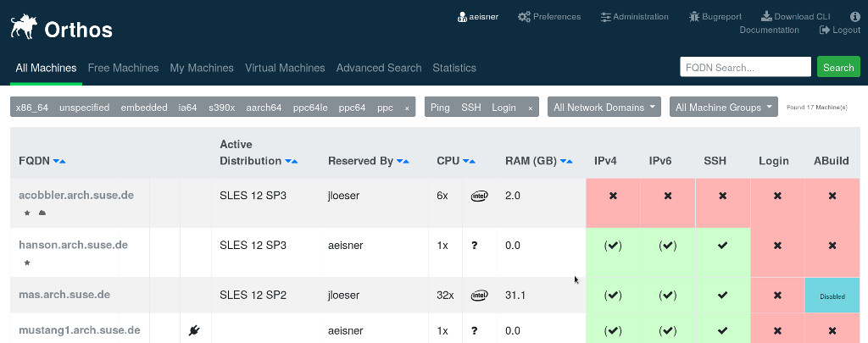Screen dimensions: 868x343
Task: Click plug icon in mustang1 row
Action: [x=194, y=331]
